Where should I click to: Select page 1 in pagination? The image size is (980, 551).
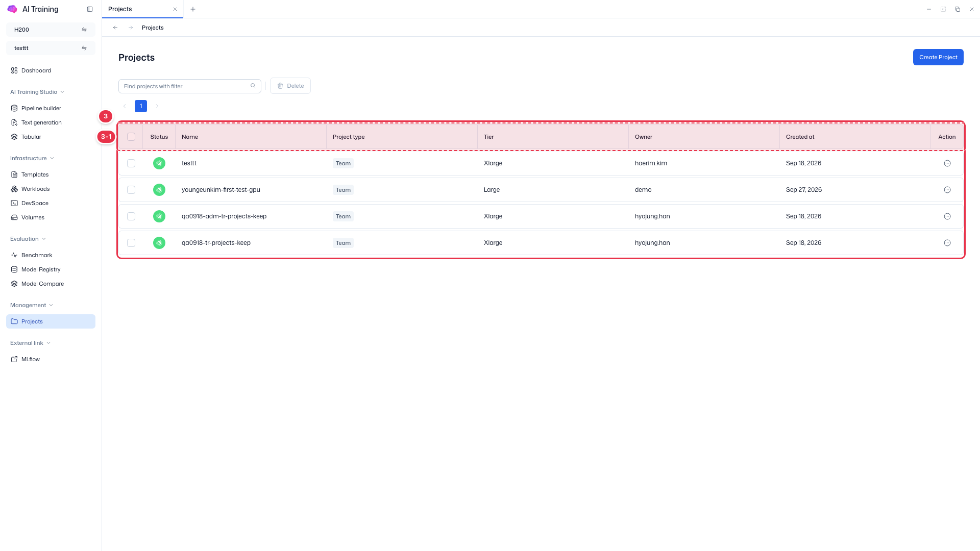(141, 106)
